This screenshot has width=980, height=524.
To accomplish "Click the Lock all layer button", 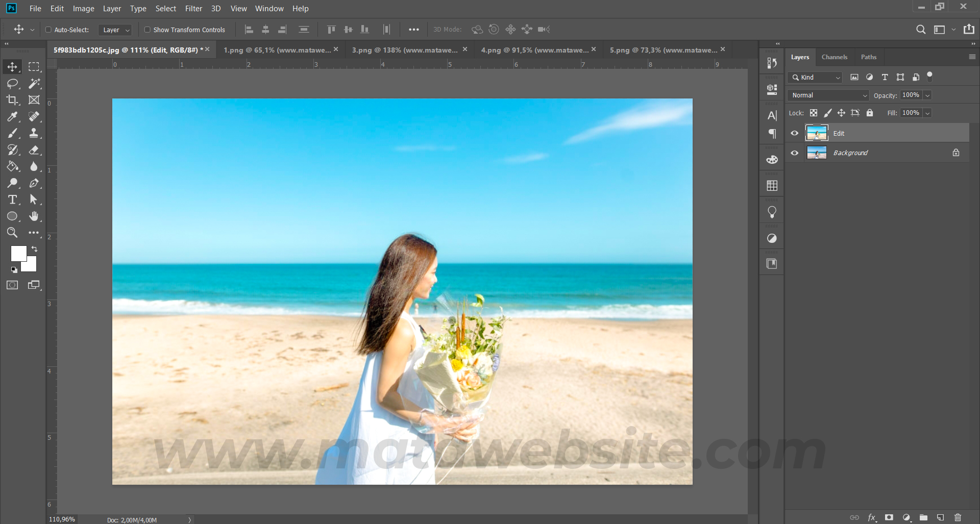I will [x=870, y=113].
